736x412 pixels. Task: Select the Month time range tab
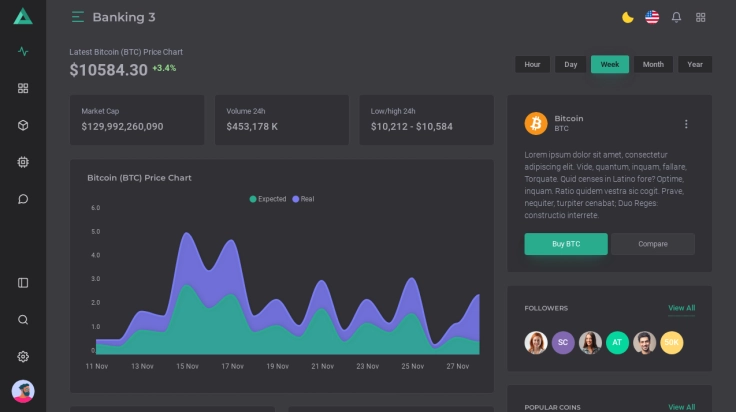pos(653,64)
